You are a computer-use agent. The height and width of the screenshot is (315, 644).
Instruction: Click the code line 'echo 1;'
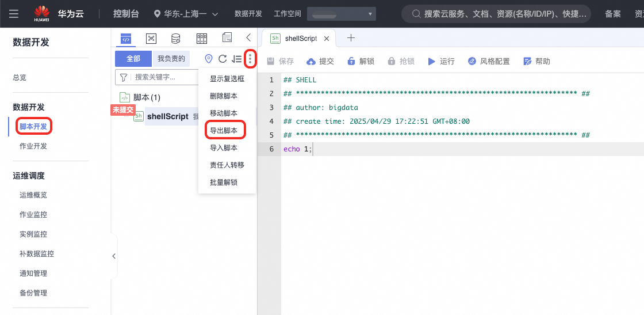point(298,149)
